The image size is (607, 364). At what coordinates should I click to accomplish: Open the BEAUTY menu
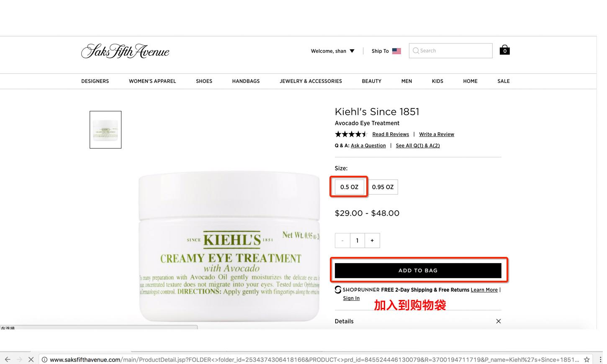point(371,81)
